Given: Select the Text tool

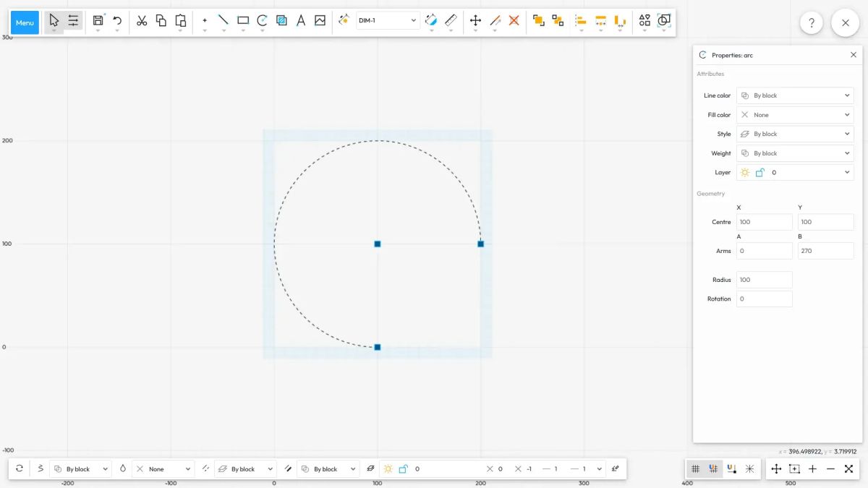Looking at the screenshot, I should pos(301,20).
